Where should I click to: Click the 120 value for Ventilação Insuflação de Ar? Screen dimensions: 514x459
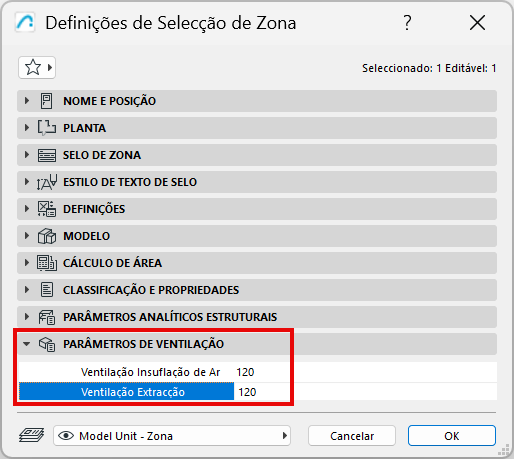[245, 372]
